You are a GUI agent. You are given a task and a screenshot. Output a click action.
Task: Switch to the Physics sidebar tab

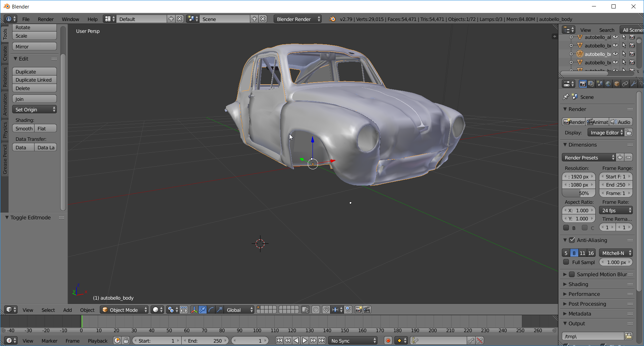5,130
